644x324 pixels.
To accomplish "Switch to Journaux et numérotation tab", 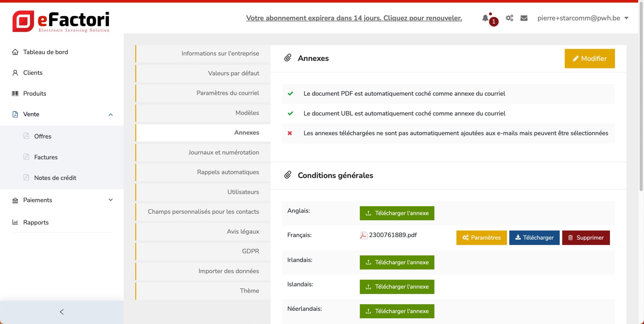I will coord(224,153).
